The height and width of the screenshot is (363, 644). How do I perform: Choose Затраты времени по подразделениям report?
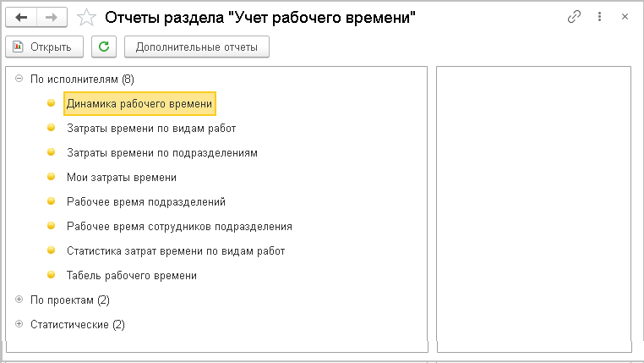coord(161,153)
